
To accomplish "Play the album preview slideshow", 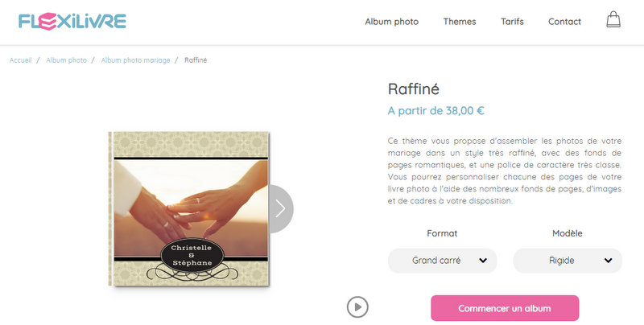I will pyautogui.click(x=357, y=307).
